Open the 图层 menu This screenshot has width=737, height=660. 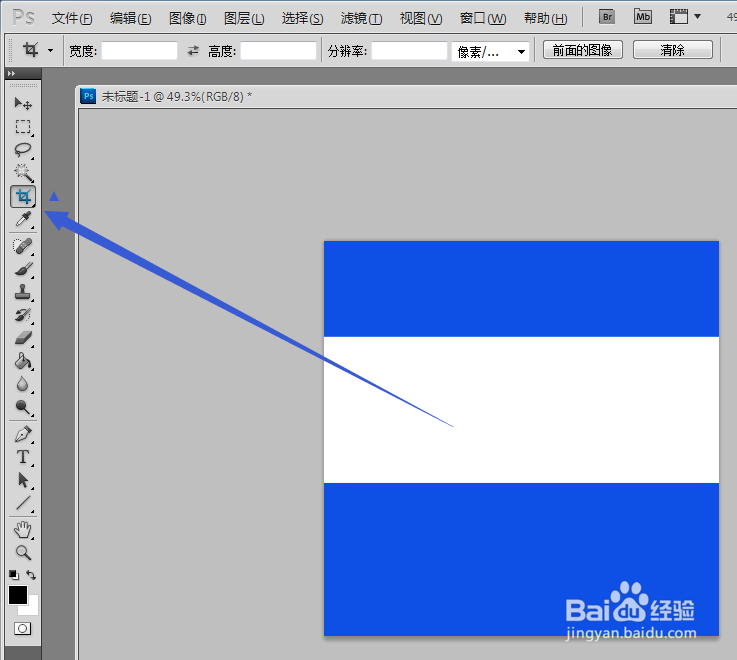244,18
